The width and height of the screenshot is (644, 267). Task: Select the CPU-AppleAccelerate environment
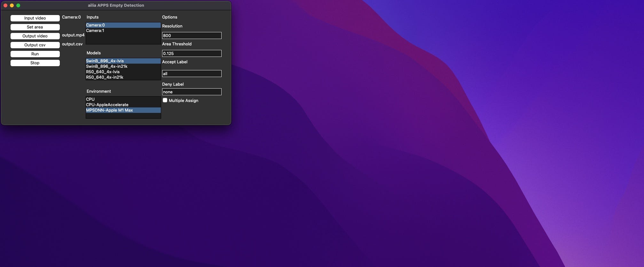[123, 105]
